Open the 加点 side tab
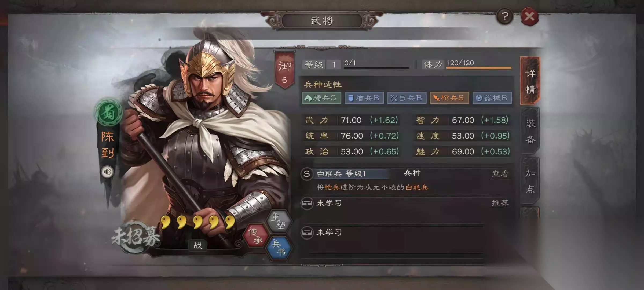The image size is (644, 290). [530, 181]
